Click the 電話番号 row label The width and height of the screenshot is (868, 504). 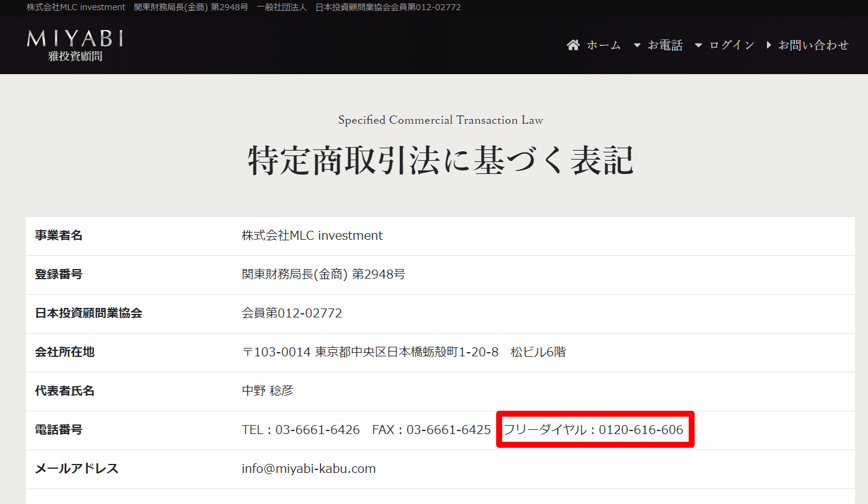click(x=59, y=430)
